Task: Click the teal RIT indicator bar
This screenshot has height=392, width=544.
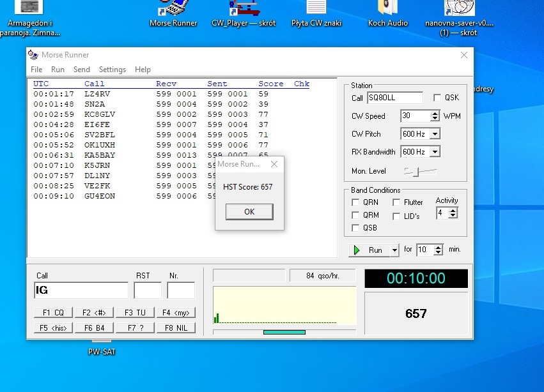Action: point(284,332)
